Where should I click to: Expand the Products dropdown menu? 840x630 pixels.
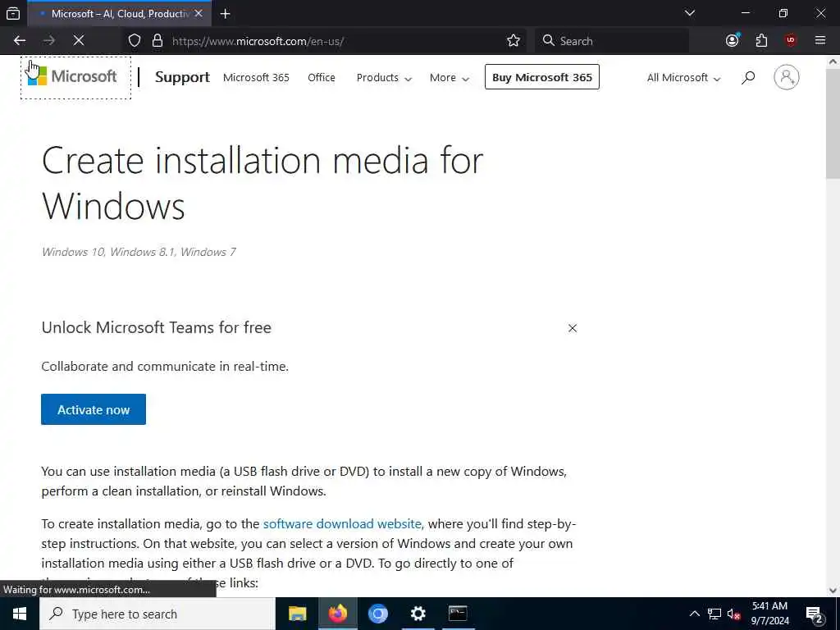384,78
